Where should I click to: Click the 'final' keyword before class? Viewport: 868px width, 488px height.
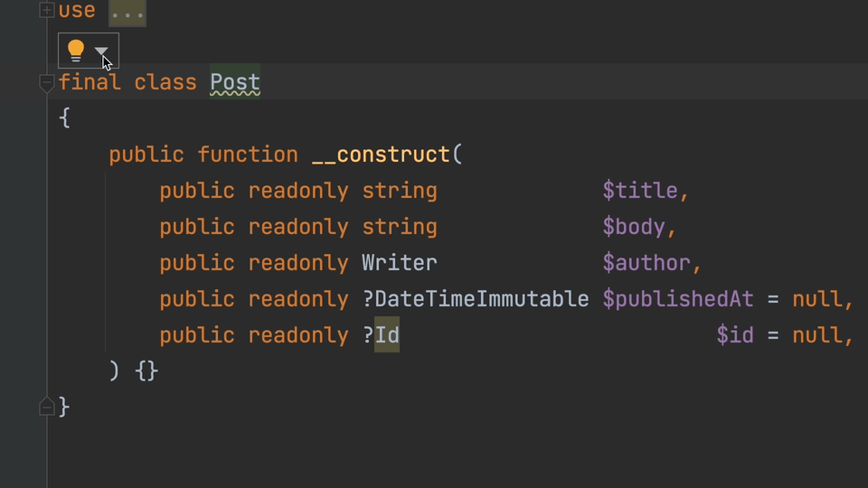90,82
